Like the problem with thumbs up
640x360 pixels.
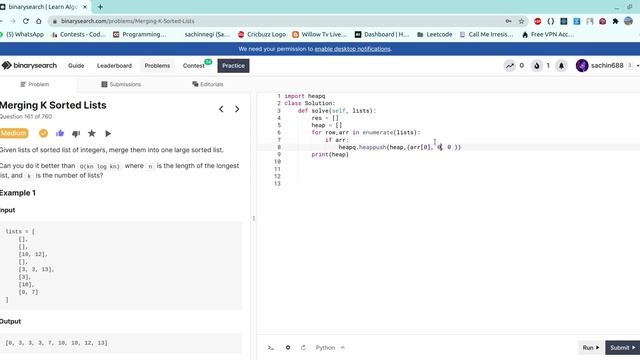tap(60, 133)
